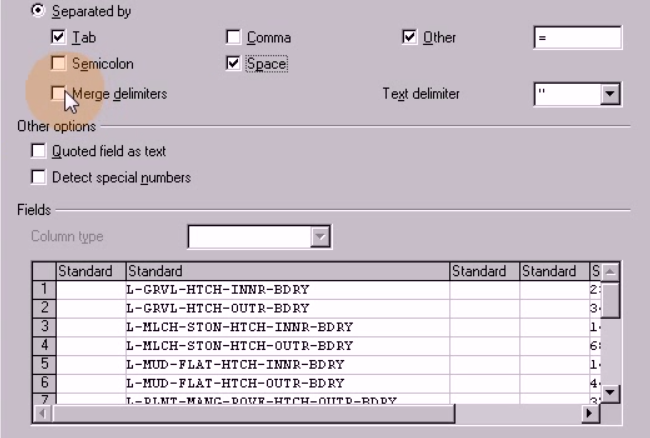Open the Column type dropdown
650x438 pixels.
(320, 237)
